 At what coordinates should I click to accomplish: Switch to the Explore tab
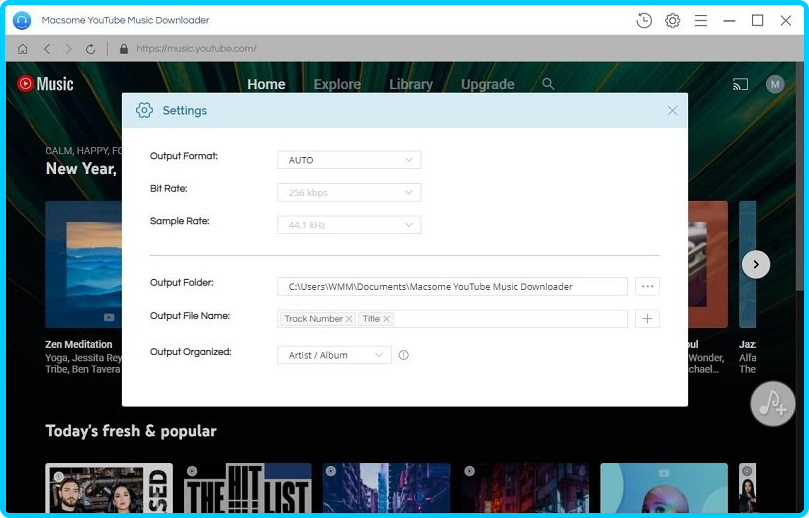(x=337, y=84)
